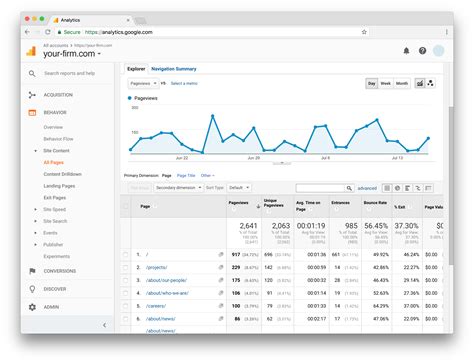Viewport: 474px width, 363px height.
Task: Click the 'Select a metric' link
Action: point(184,84)
